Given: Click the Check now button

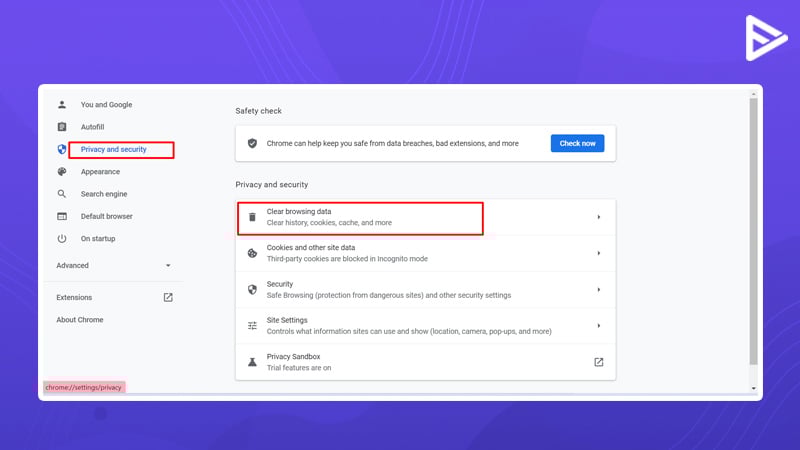Looking at the screenshot, I should 577,143.
